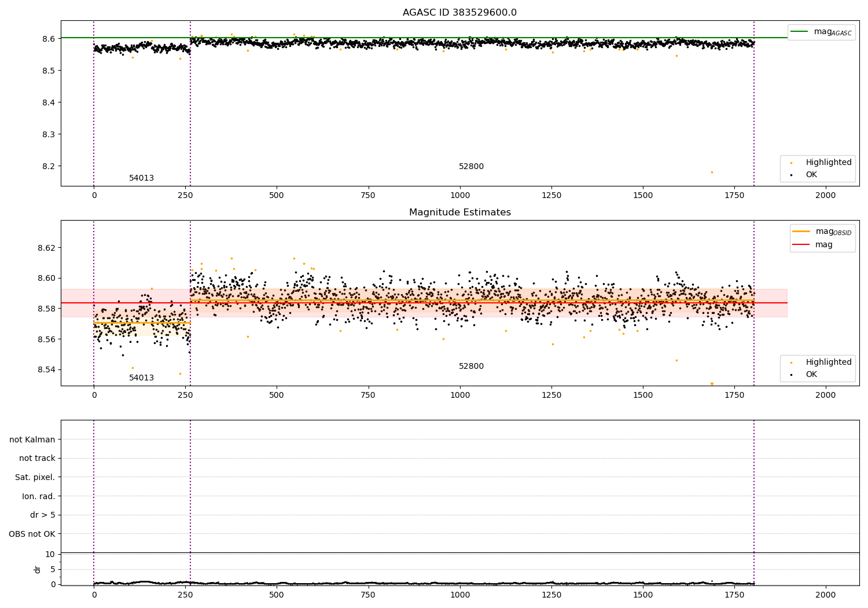Click the 8.3 y-axis tick of top plot
The image size is (868, 608).
(49, 134)
